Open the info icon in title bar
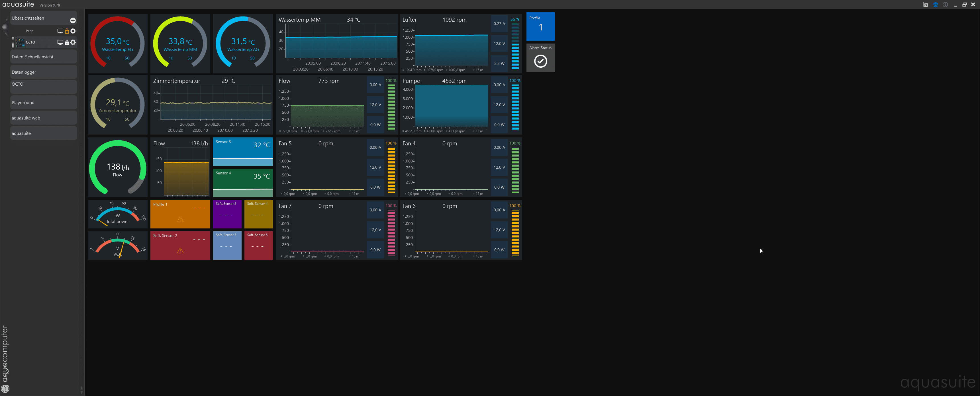 pos(945,5)
